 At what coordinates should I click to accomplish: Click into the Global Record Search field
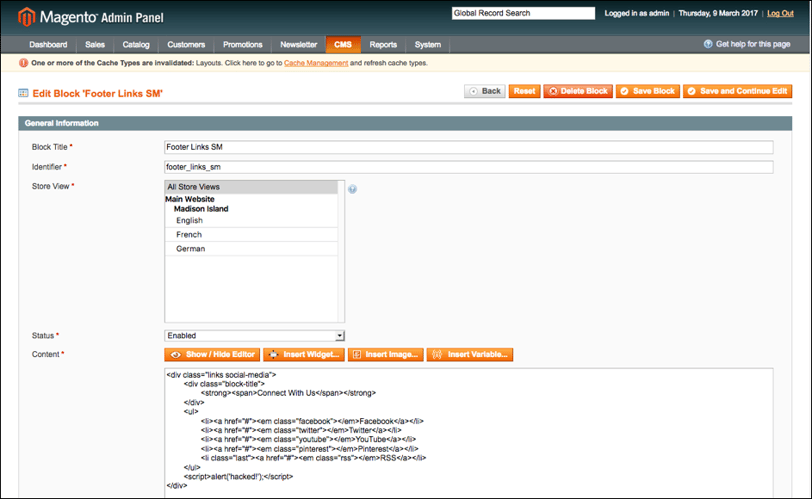coord(523,14)
